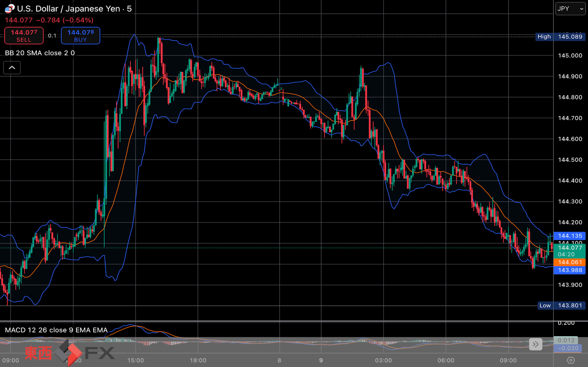Click the blue 144.078 BUY button

80,36
